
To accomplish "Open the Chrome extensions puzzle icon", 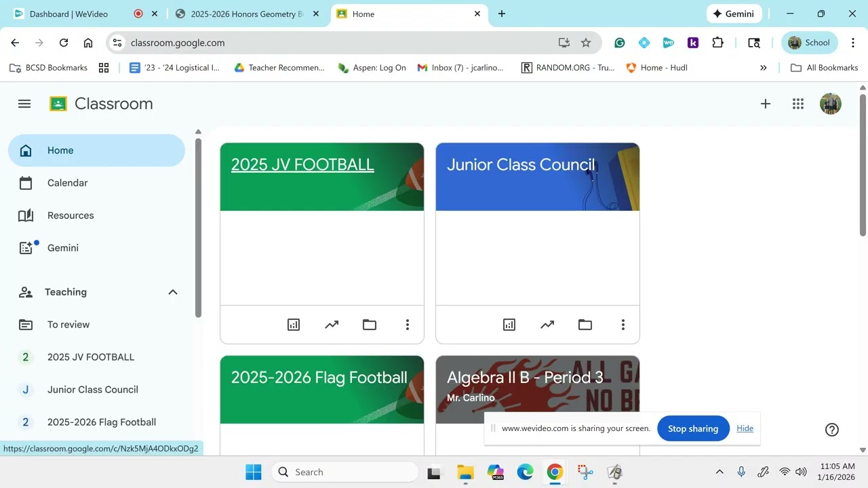I will [717, 43].
